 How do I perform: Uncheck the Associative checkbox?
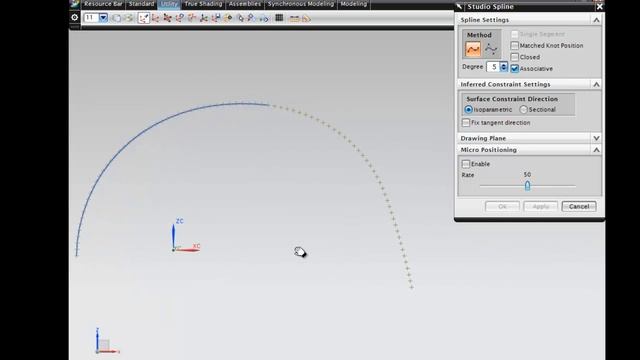515,69
